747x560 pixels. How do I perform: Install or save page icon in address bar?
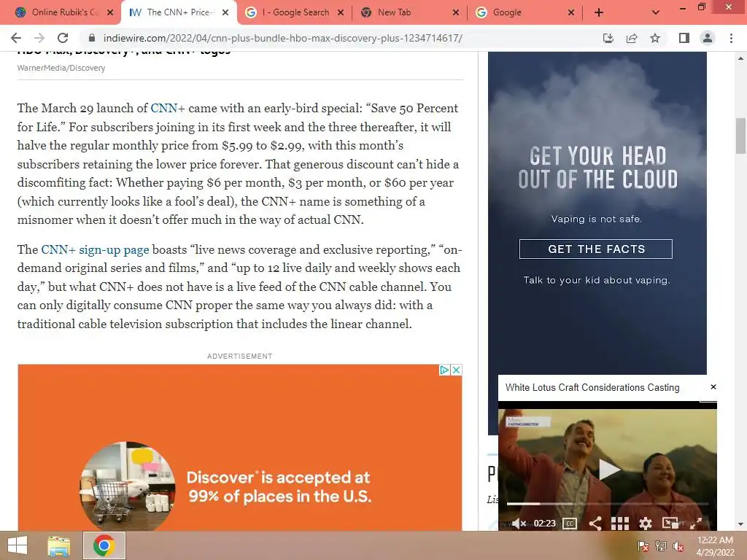(x=608, y=38)
